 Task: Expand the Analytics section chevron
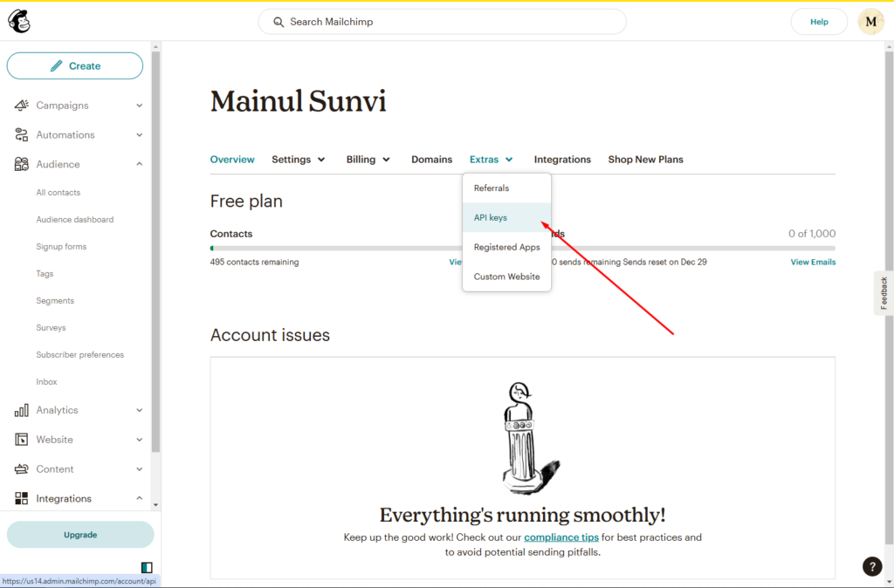click(x=139, y=410)
